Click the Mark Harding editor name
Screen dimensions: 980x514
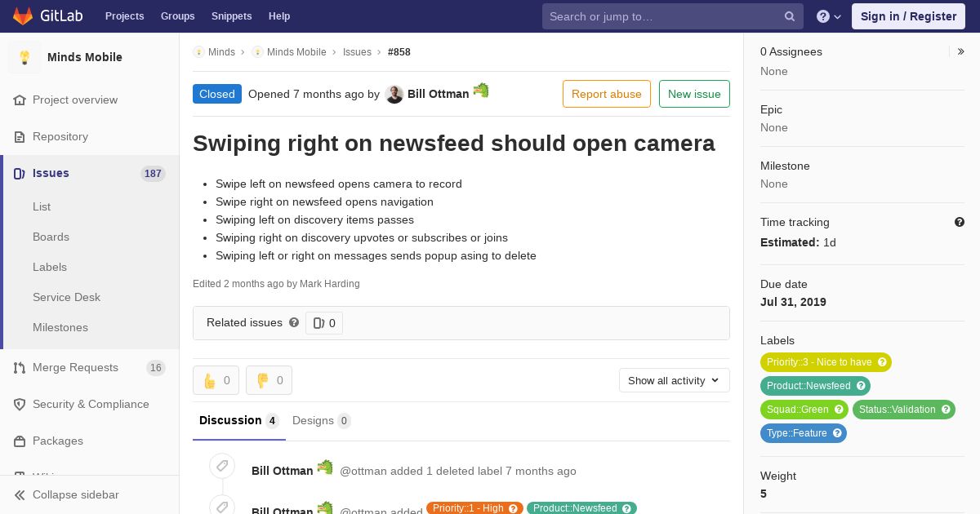click(x=330, y=284)
